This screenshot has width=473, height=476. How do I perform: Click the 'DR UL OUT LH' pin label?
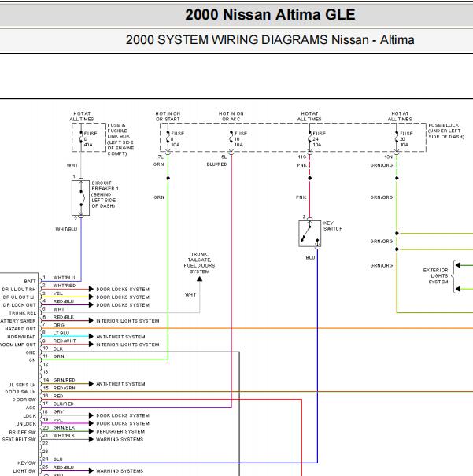[19, 297]
